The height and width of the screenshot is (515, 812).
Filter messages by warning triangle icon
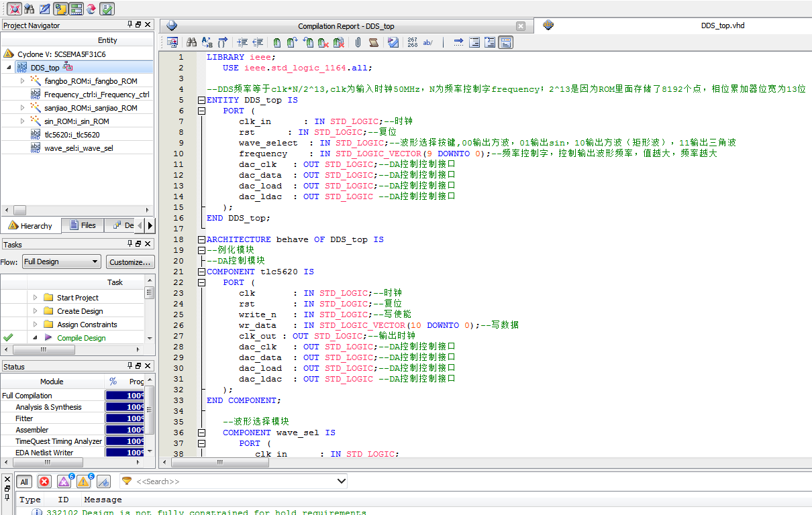(x=83, y=481)
